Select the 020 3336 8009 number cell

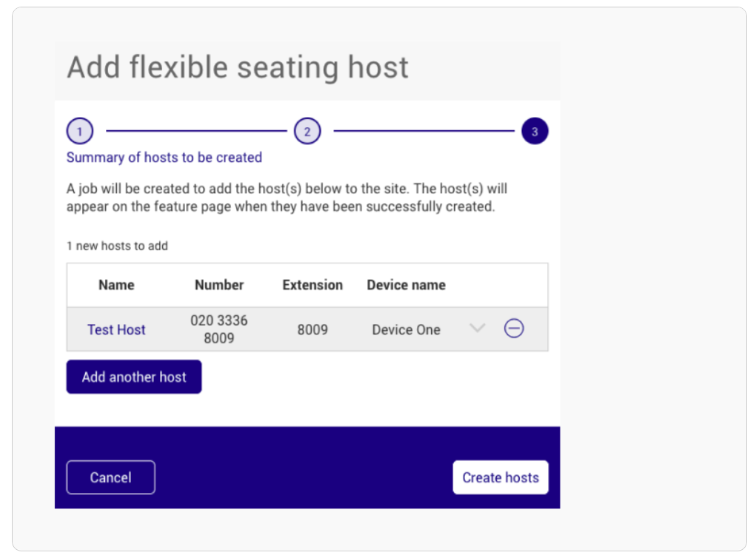pyautogui.click(x=219, y=329)
